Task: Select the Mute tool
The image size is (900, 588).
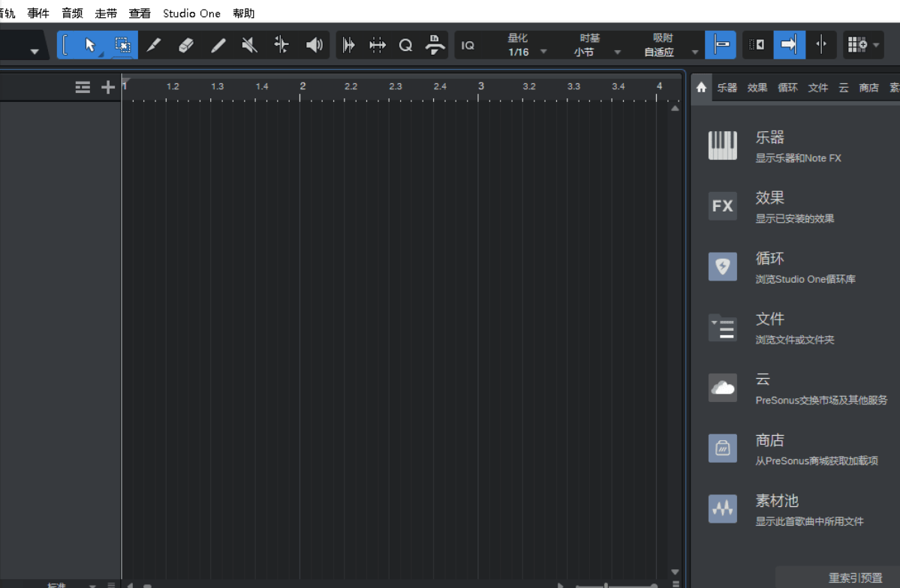Action: coord(249,45)
